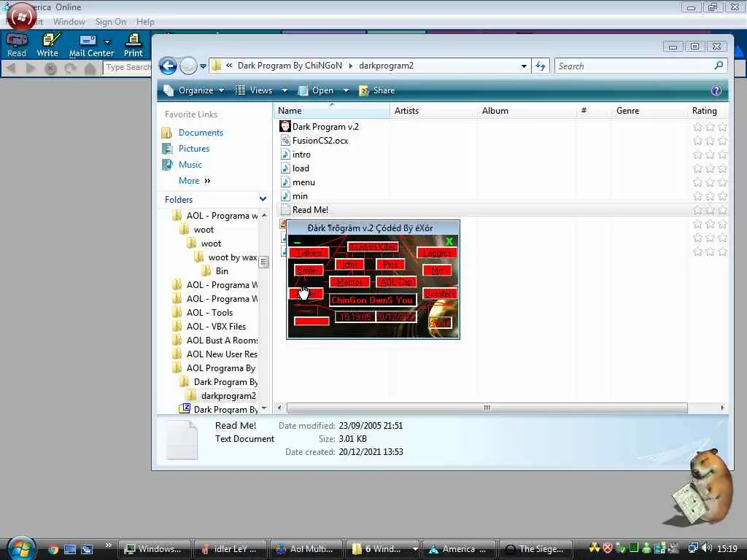Click the Laggers button in Dark Program

pyautogui.click(x=437, y=253)
